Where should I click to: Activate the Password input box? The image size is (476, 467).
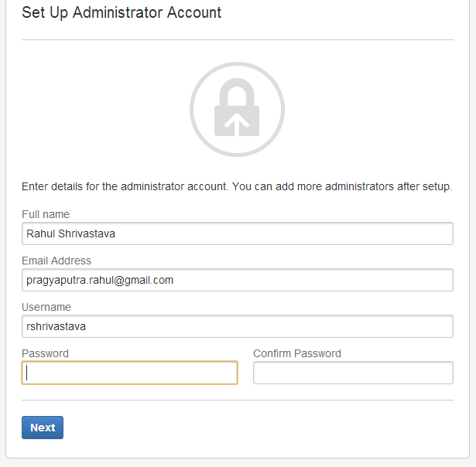(x=129, y=373)
